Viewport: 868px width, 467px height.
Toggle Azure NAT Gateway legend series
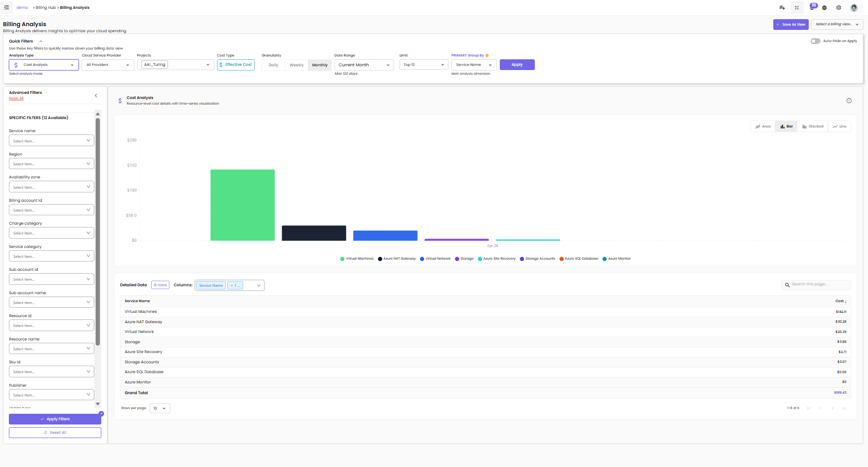pyautogui.click(x=397, y=259)
